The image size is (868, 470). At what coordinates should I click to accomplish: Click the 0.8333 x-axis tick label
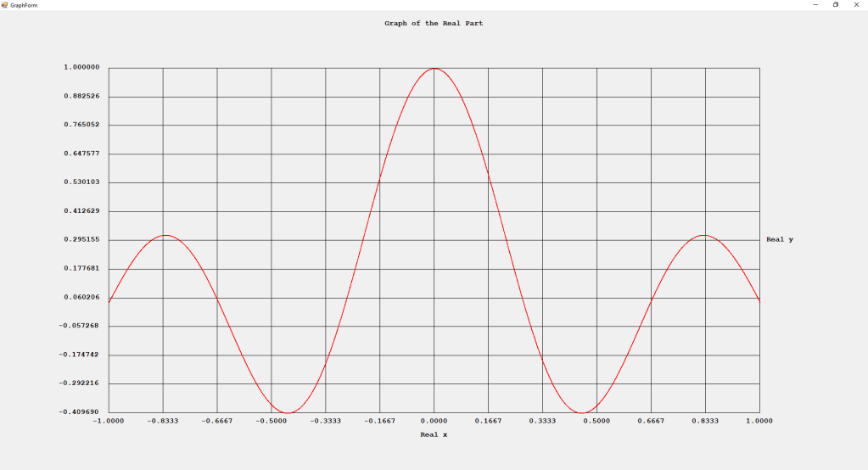coord(705,421)
